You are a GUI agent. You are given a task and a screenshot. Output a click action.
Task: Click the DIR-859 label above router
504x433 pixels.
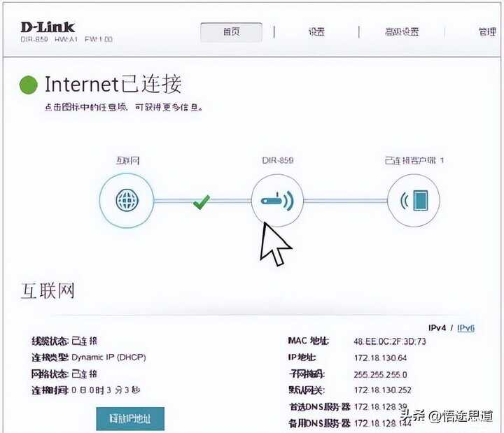click(278, 160)
